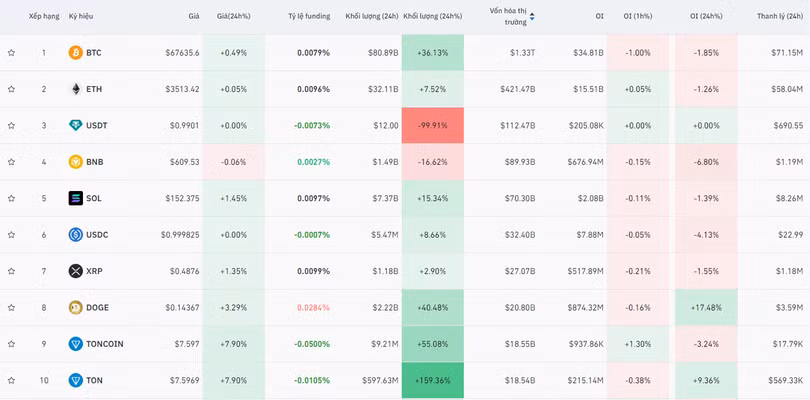Add TONCOIN to favorites with star
The image size is (810, 400).
[x=11, y=344]
